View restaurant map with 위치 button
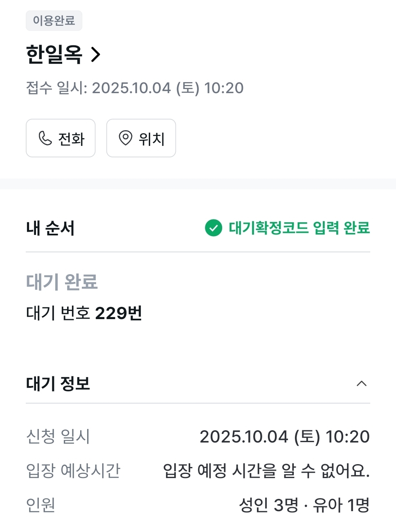396x532 pixels. click(x=141, y=138)
